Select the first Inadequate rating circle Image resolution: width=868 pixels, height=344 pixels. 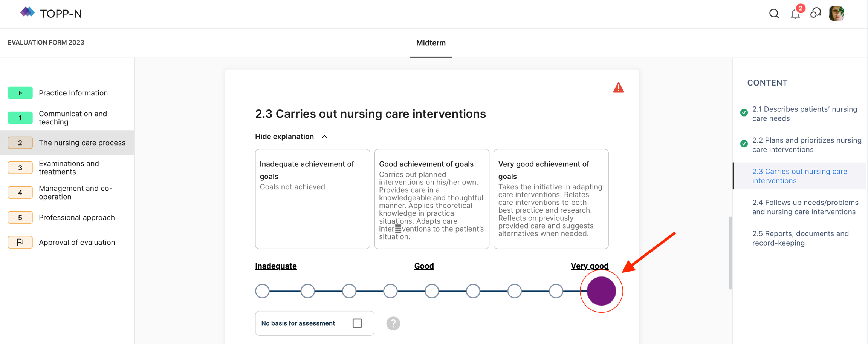(x=262, y=291)
